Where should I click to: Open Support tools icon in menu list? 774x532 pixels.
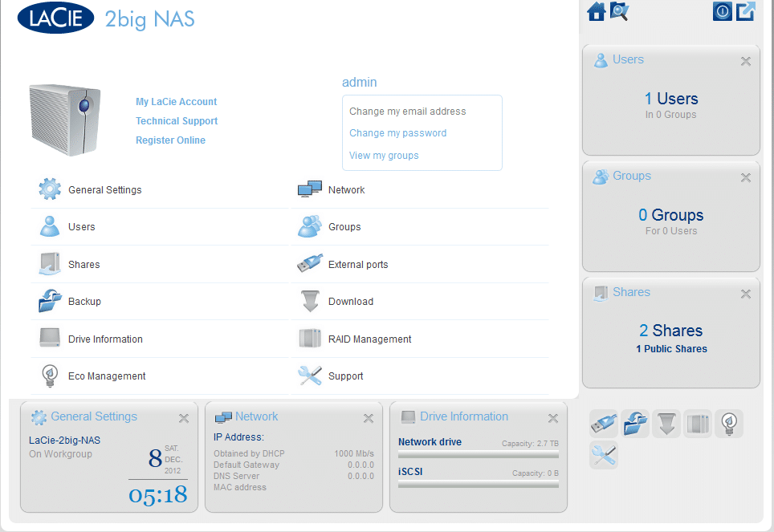(310, 376)
